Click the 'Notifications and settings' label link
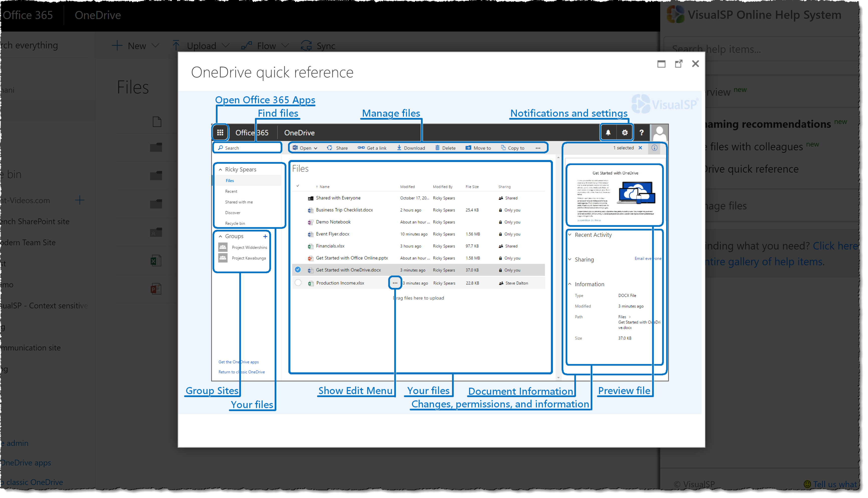The width and height of the screenshot is (868, 498). [x=569, y=113]
